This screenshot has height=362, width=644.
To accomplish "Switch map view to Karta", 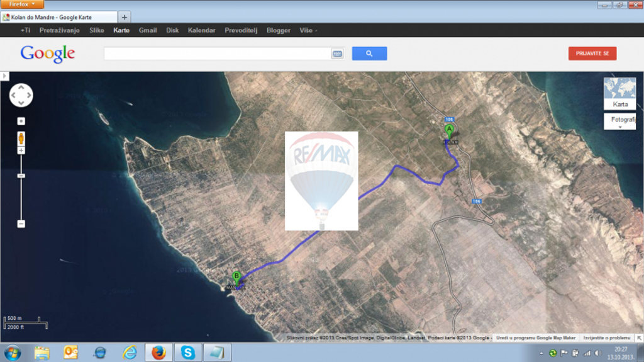I will pos(619,94).
